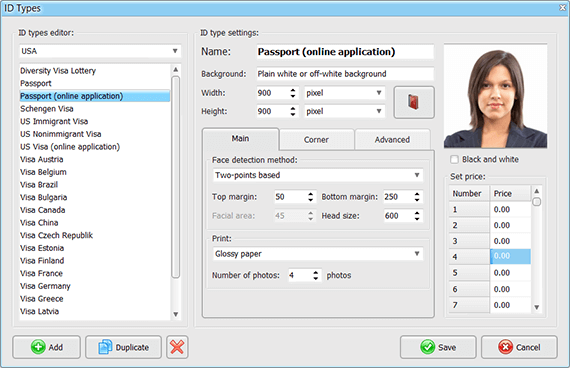570x368 pixels.
Task: Click the Background description field
Action: click(x=345, y=74)
